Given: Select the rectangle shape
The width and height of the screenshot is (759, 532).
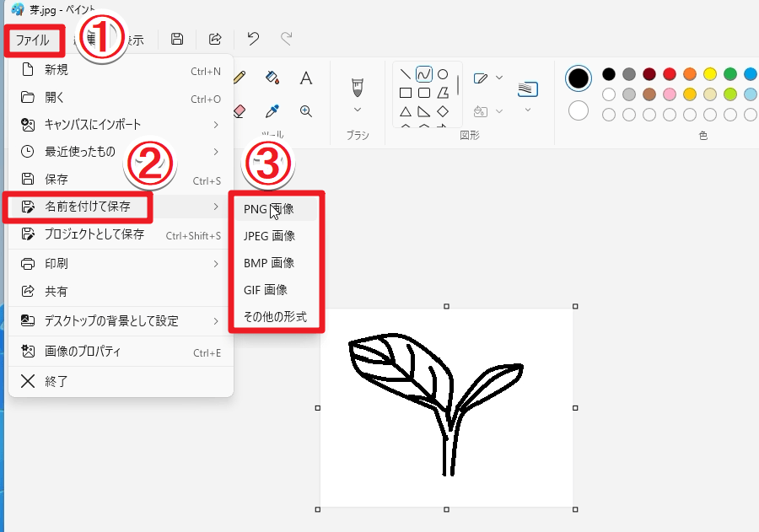Looking at the screenshot, I should 406,93.
